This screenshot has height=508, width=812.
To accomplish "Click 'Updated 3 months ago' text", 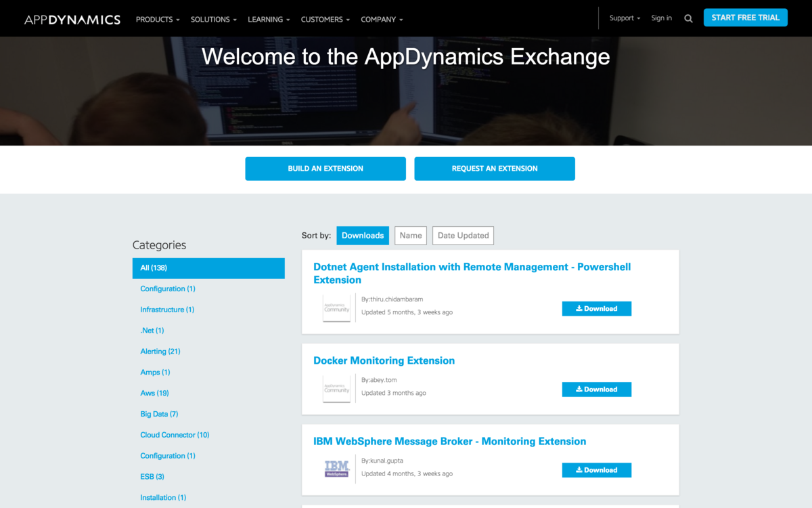I will (x=394, y=393).
